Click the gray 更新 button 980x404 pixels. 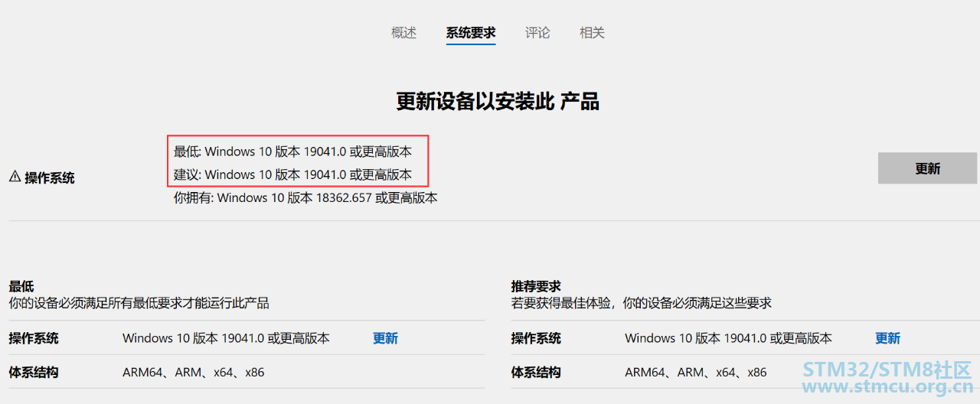click(927, 168)
